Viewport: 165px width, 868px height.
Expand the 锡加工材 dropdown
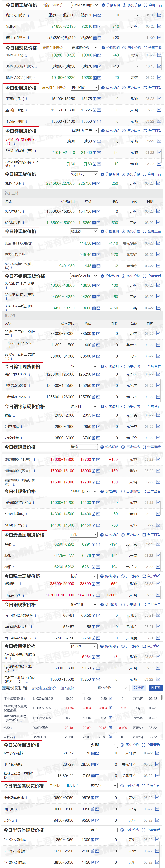coord(84,174)
